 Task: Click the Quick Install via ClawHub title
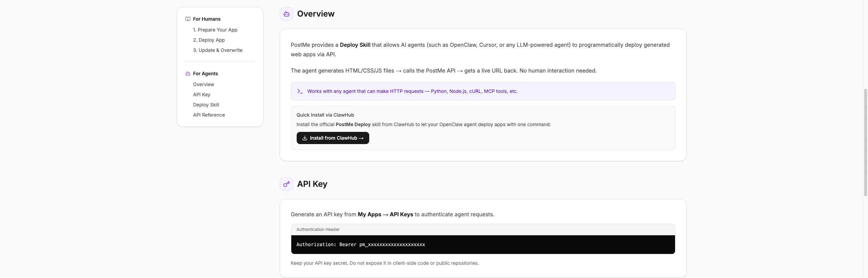tap(325, 115)
